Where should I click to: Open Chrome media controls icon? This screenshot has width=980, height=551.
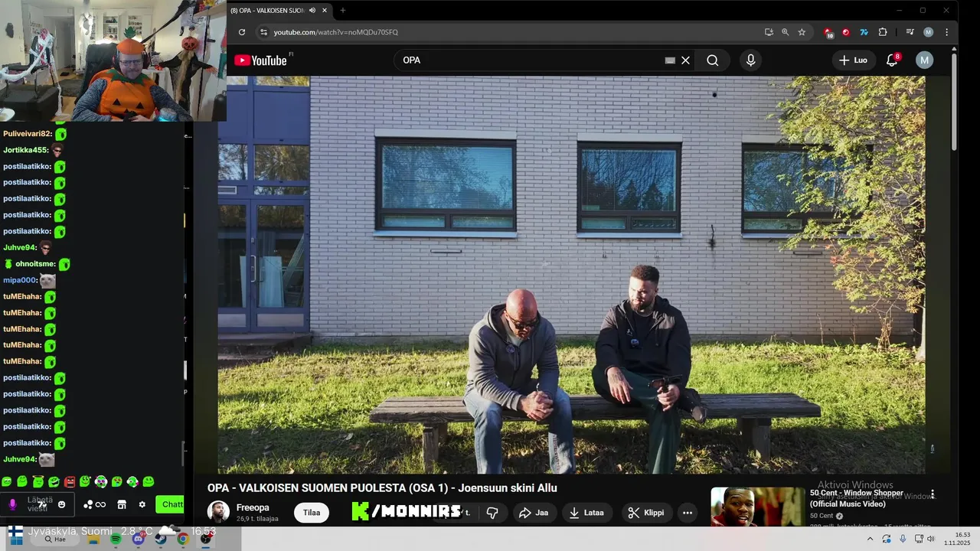(x=910, y=32)
